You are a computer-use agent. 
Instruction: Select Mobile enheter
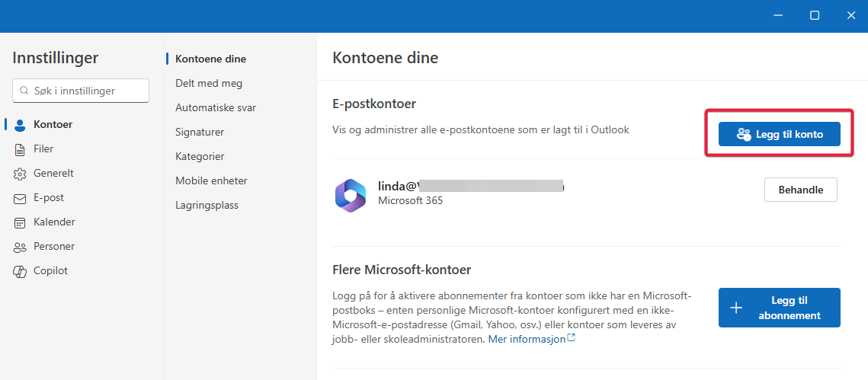pyautogui.click(x=211, y=181)
